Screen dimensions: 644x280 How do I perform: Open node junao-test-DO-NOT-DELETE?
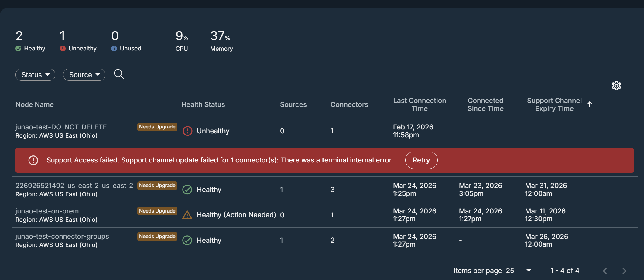(61, 127)
